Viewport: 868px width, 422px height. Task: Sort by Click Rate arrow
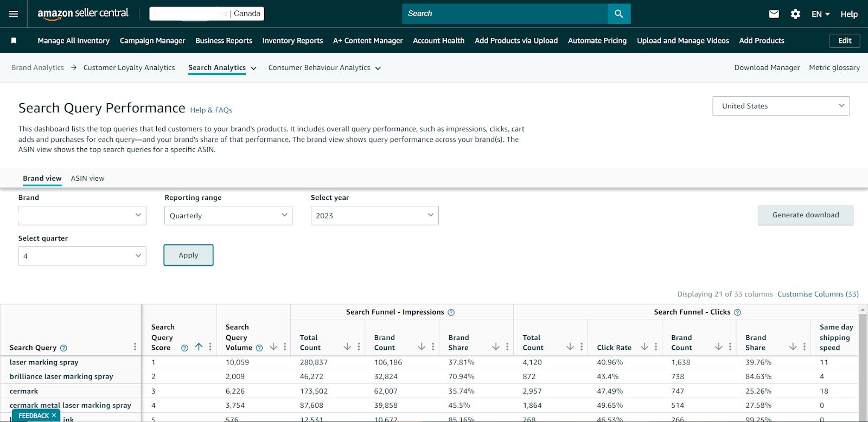pyautogui.click(x=644, y=347)
